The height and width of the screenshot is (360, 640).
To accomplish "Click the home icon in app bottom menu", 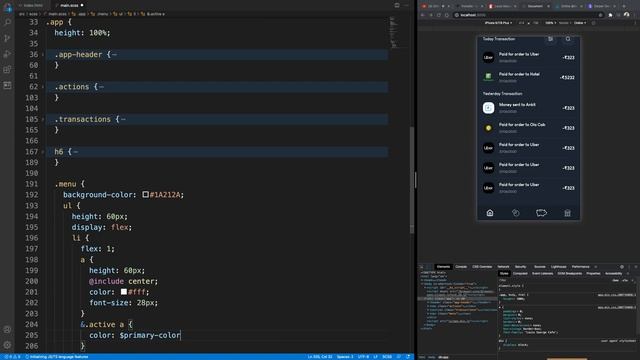I will coord(490,213).
